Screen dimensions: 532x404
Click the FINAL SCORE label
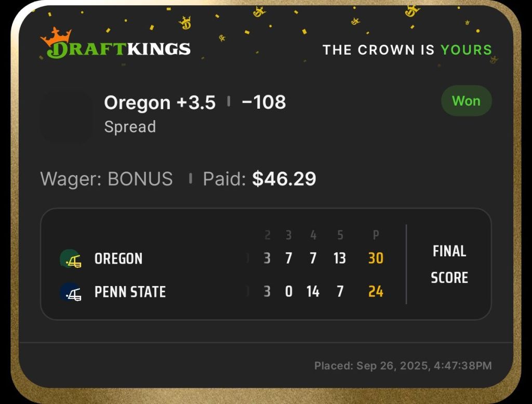click(449, 265)
